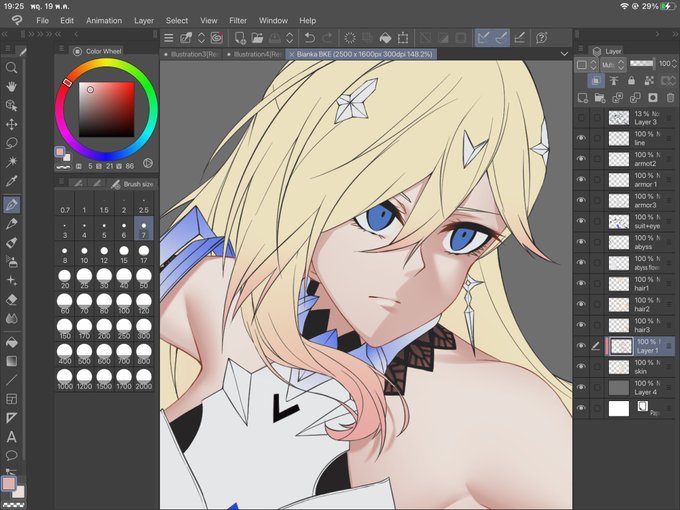Choose brush size 100

[124, 303]
